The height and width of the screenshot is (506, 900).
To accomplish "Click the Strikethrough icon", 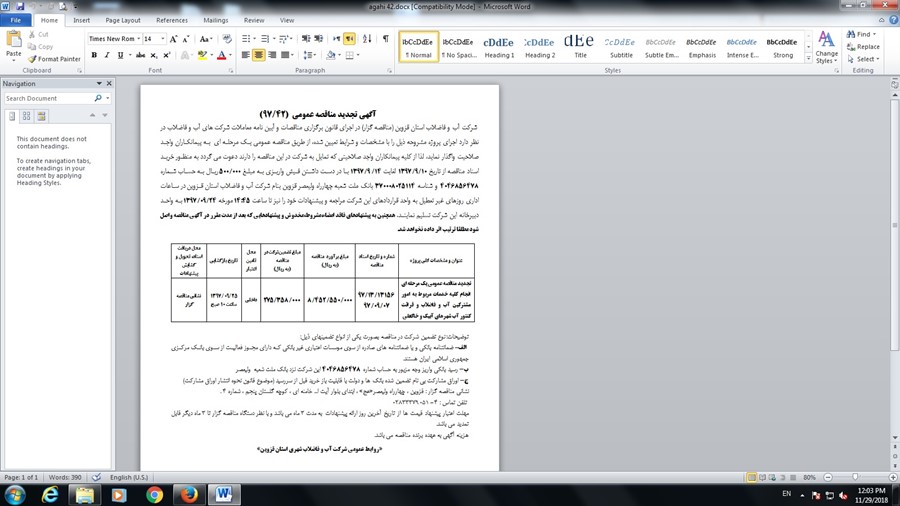I will pos(140,55).
